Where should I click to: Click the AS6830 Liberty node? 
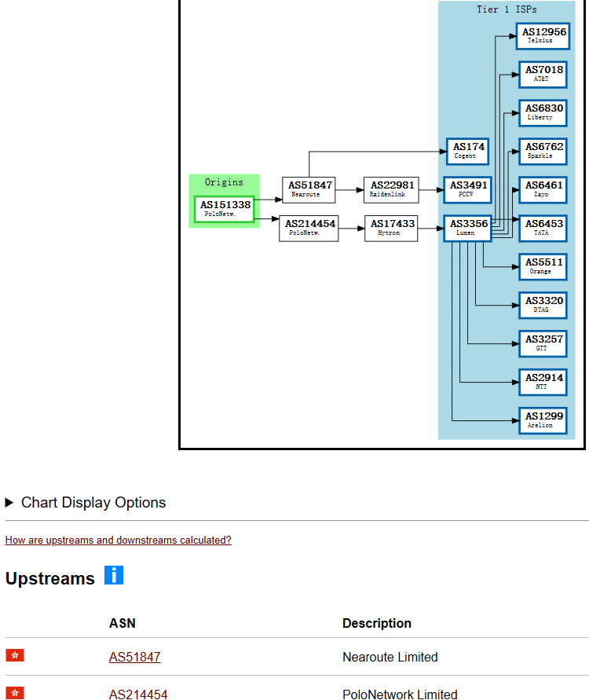(x=543, y=113)
